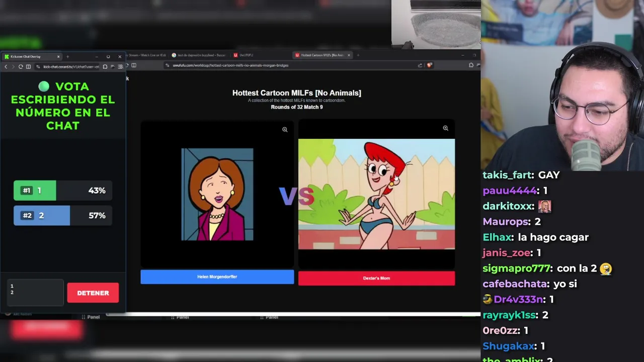
Task: Close the Kick.com Chat Overlay tab
Action: coord(58,56)
